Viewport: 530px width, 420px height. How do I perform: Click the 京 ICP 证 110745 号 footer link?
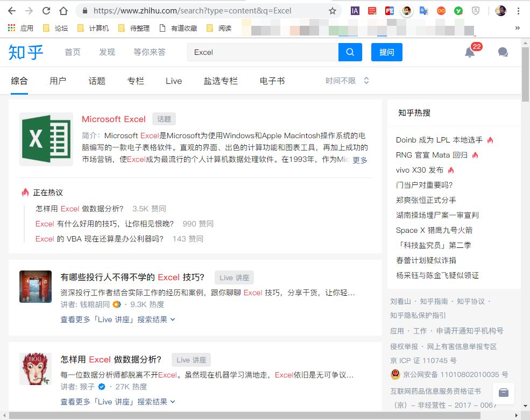[x=423, y=360]
